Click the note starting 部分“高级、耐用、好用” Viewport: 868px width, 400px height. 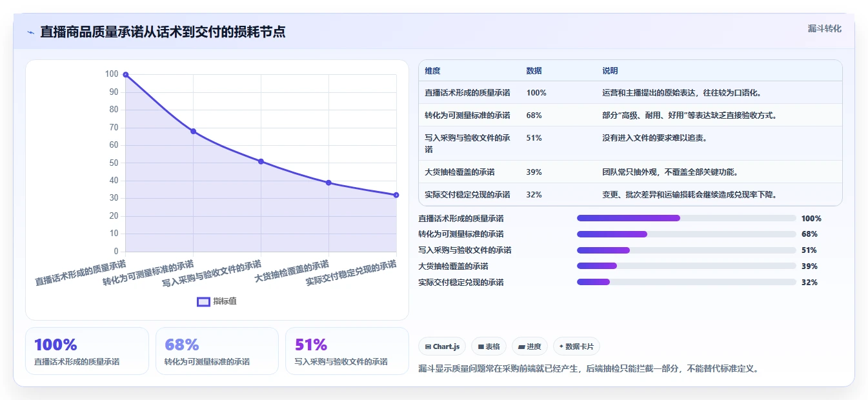(x=689, y=115)
